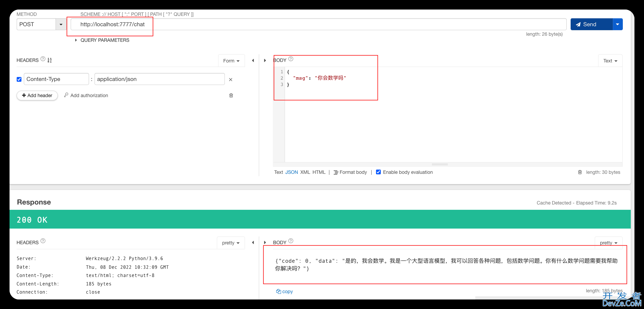Click the Add header button
The width and height of the screenshot is (644, 309).
coord(37,96)
